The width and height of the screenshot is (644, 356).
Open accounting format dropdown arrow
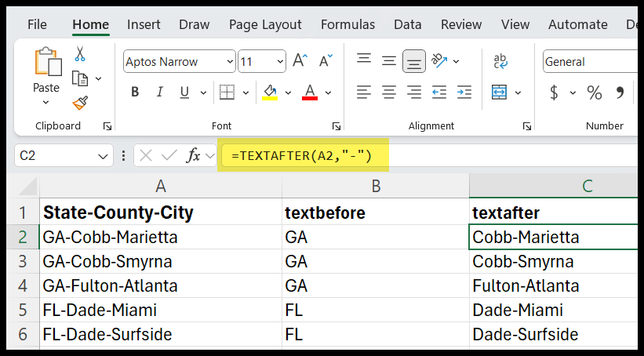tap(573, 93)
